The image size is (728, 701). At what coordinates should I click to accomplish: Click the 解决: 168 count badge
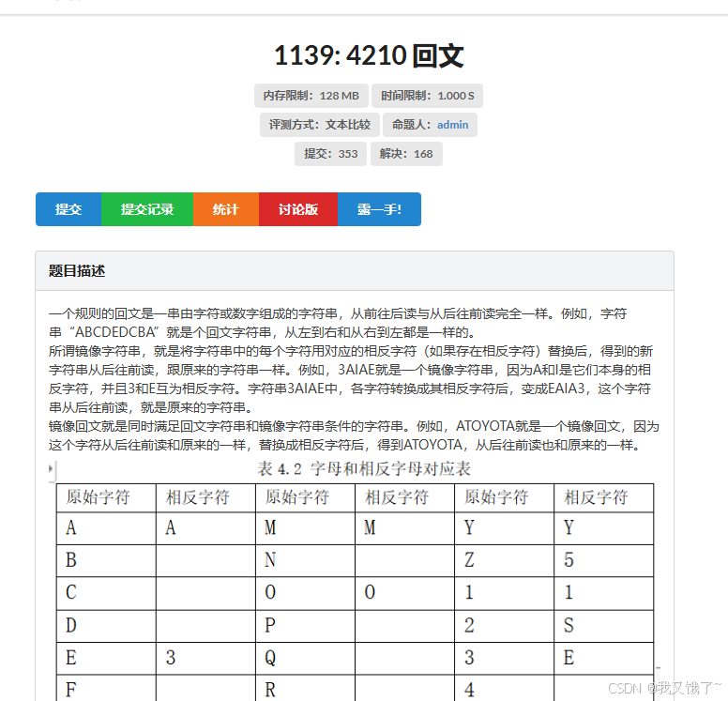[406, 154]
